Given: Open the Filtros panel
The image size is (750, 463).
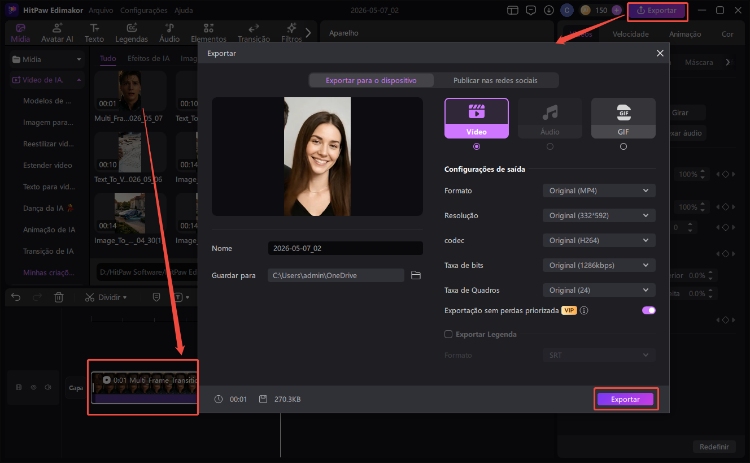Looking at the screenshot, I should point(291,33).
